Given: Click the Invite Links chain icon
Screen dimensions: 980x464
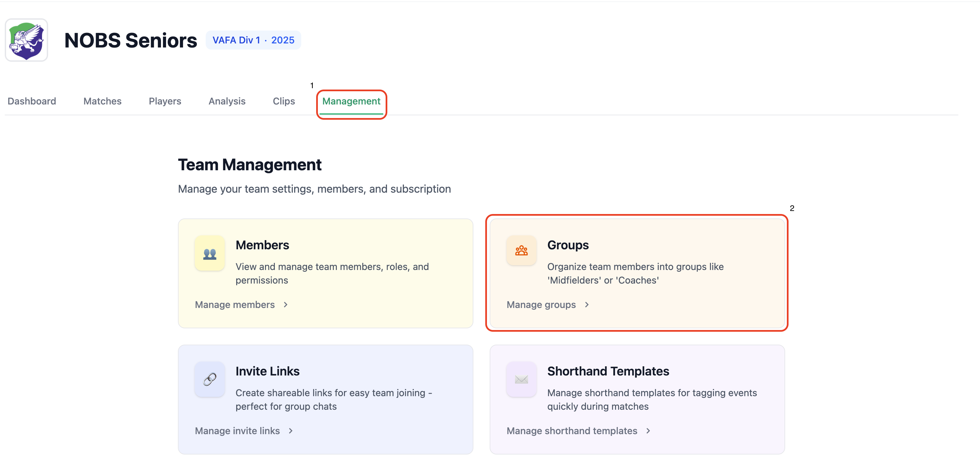Looking at the screenshot, I should point(210,379).
